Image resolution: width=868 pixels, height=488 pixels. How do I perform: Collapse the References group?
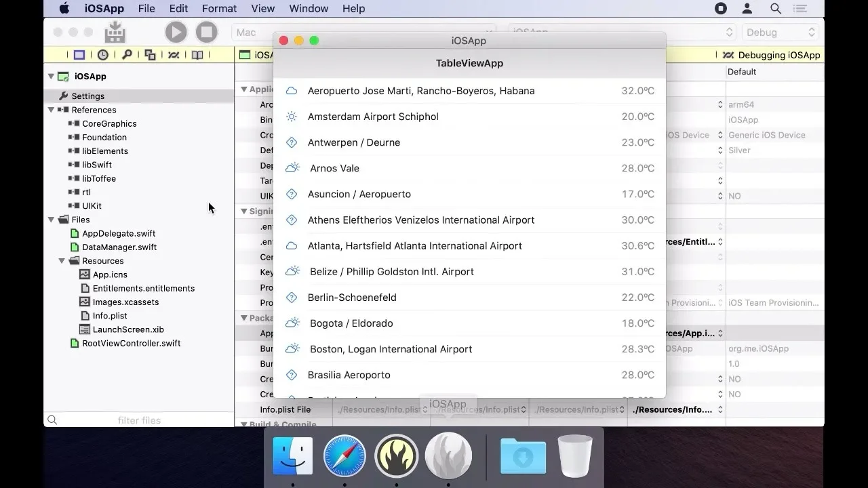coord(51,109)
